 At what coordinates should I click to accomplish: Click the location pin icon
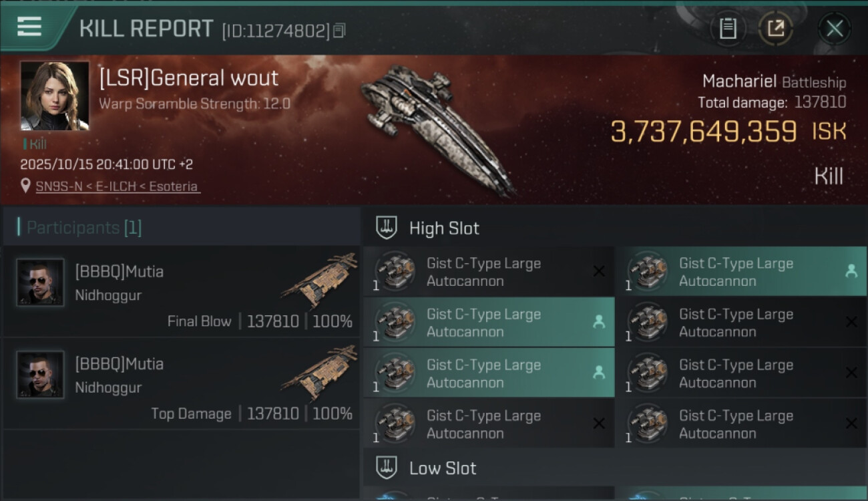coord(26,186)
